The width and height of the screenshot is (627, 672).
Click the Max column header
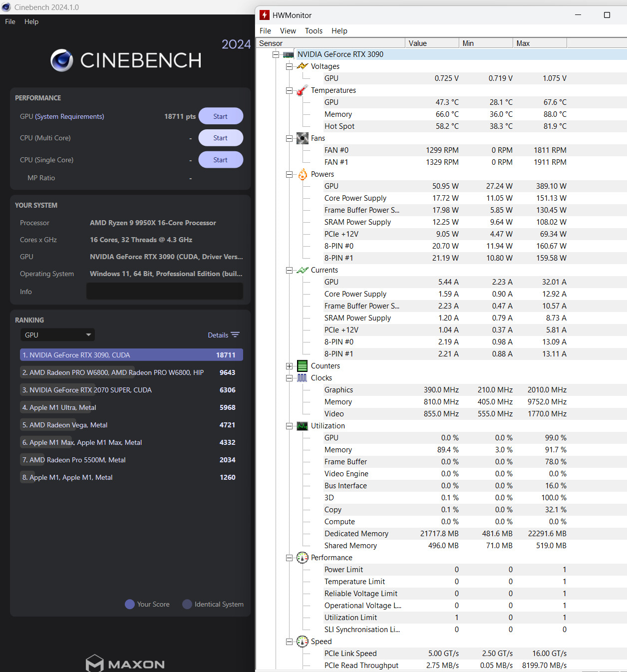click(x=540, y=43)
